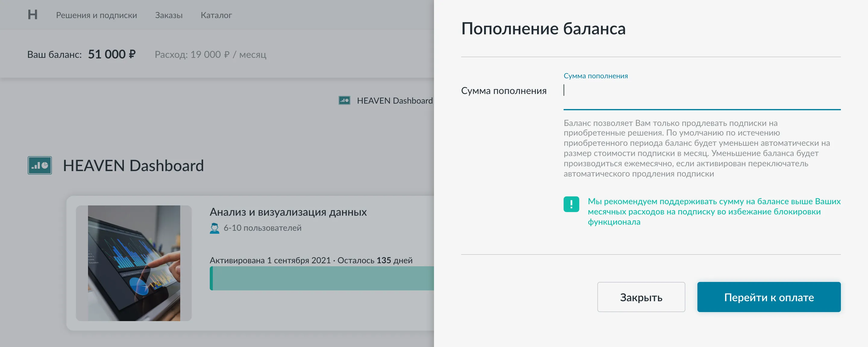This screenshot has height=347, width=868.
Task: Click the Пополнение баланса panel title
Action: point(543,29)
